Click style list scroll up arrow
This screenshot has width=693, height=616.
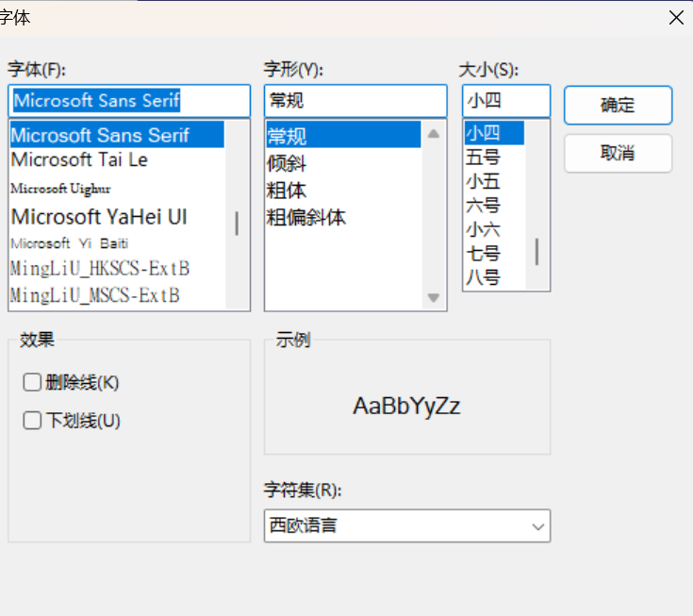tap(434, 134)
